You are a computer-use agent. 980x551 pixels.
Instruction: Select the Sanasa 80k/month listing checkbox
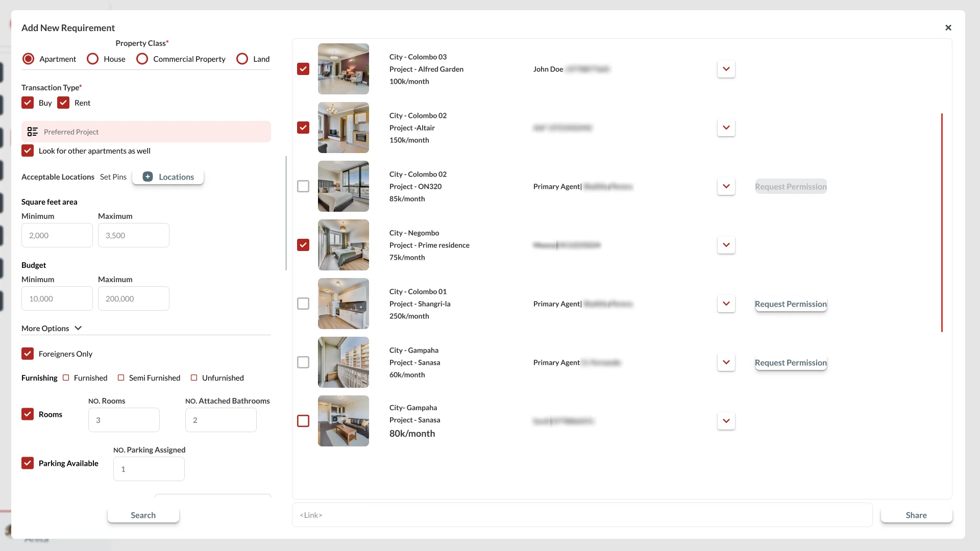click(303, 421)
